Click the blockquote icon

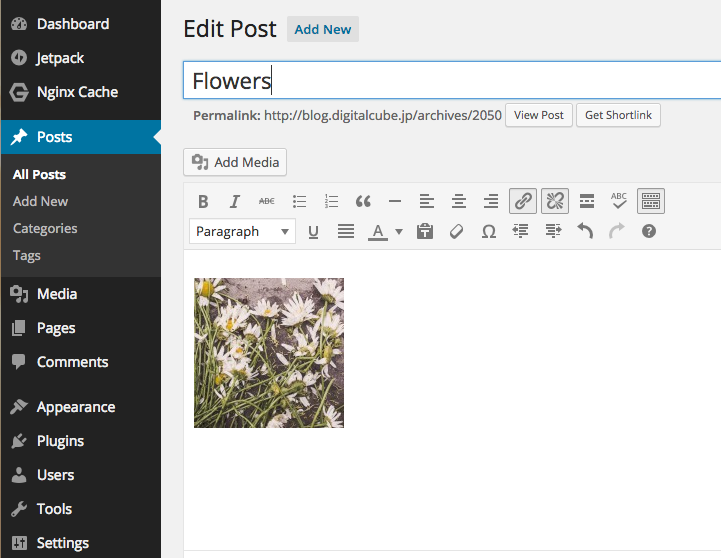click(363, 201)
